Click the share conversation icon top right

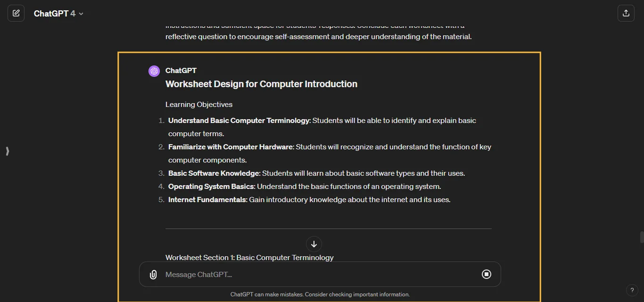coord(626,13)
